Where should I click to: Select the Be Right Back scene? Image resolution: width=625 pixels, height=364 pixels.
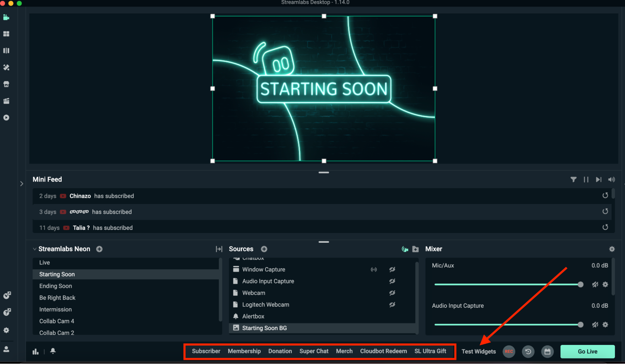point(126,298)
